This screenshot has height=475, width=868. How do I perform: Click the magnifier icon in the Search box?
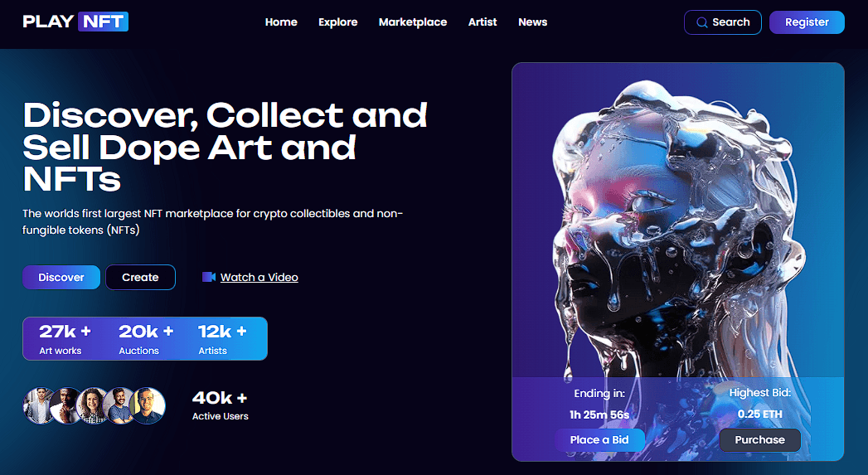[701, 22]
